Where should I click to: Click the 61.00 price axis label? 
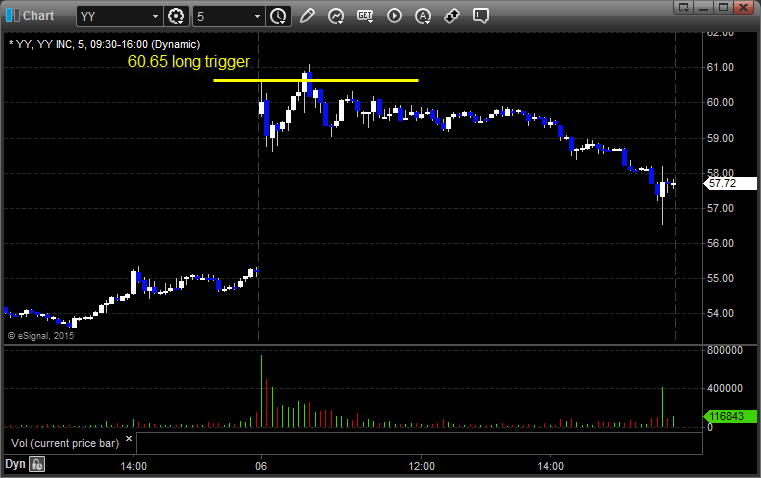click(720, 67)
